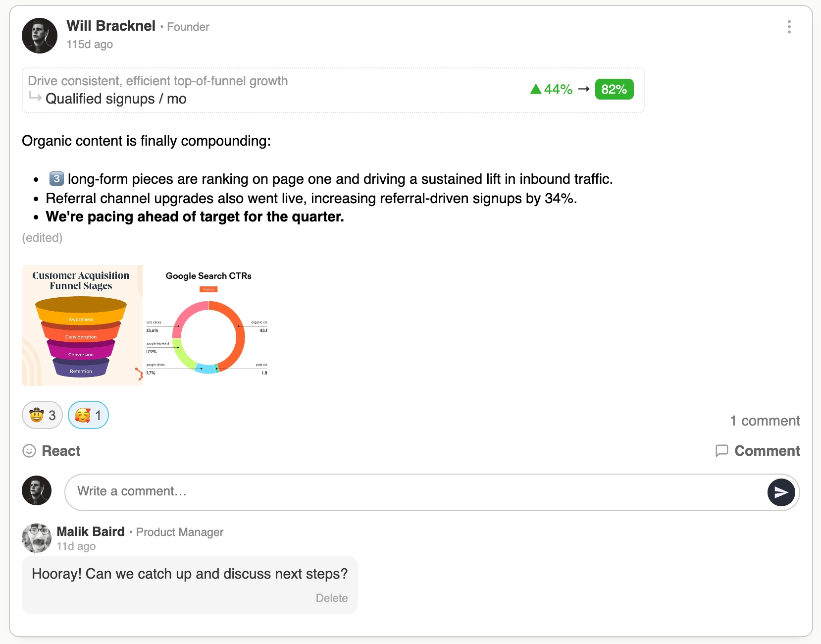Open Malik Baird's profile avatar
This screenshot has width=821, height=644.
tap(37, 538)
